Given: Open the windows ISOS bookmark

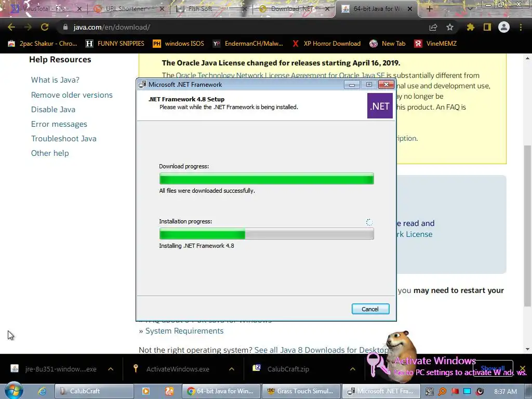Looking at the screenshot, I should 179,44.
